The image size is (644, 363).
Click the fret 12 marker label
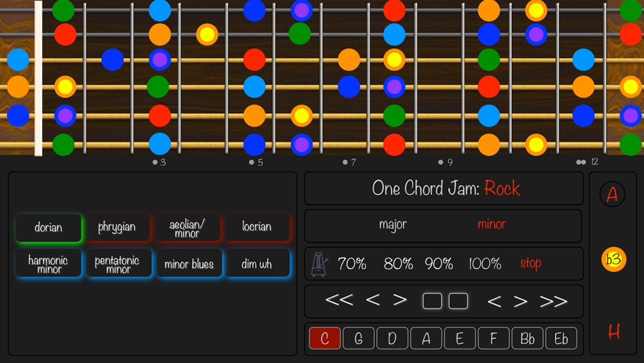click(587, 162)
